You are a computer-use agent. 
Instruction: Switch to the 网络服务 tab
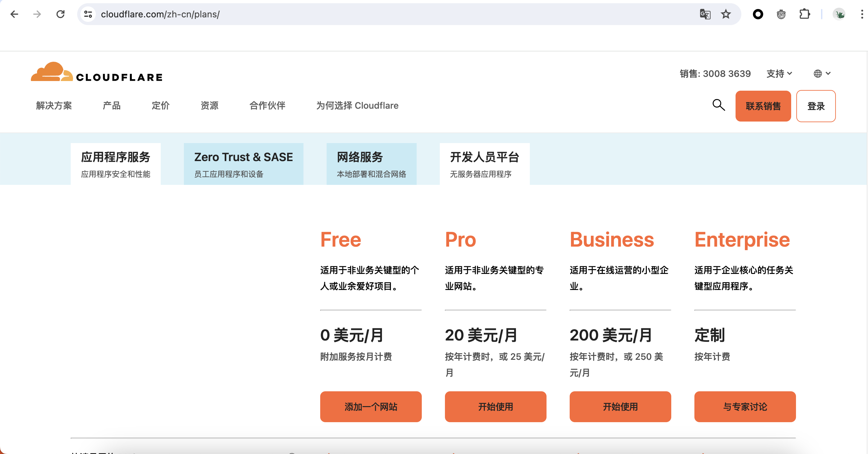click(371, 163)
